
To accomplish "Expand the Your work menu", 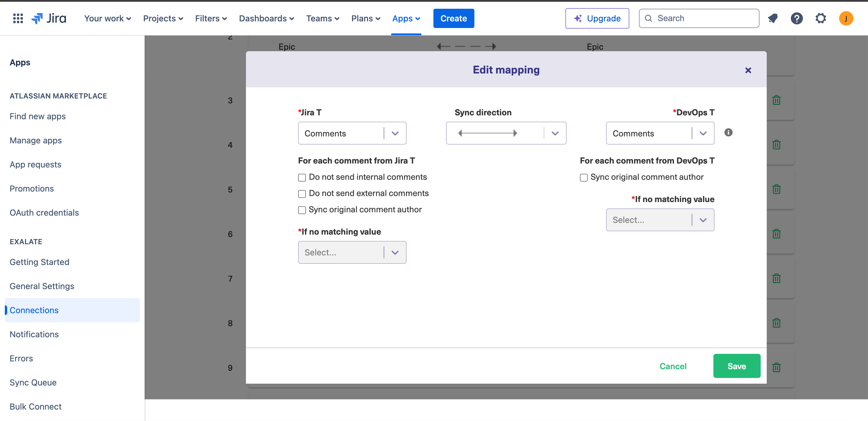I will [108, 18].
